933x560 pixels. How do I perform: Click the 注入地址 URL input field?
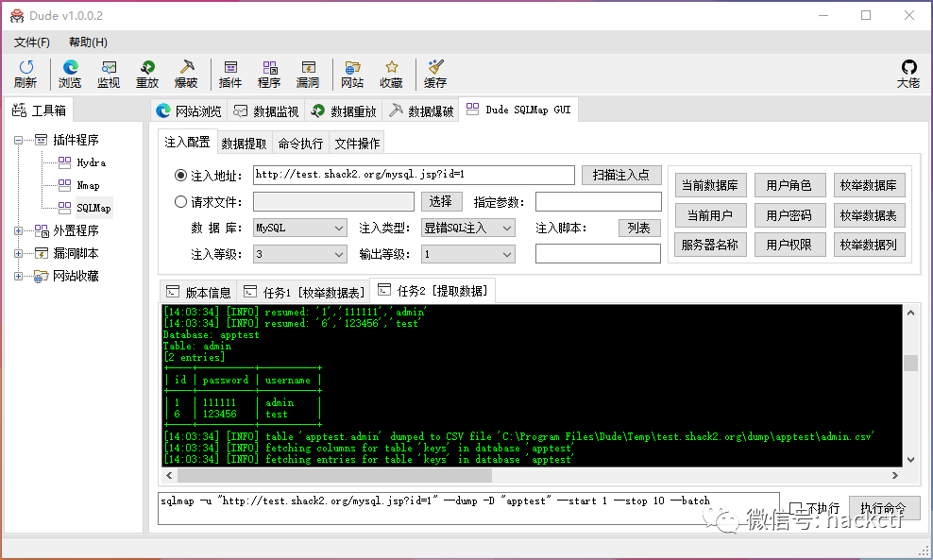click(414, 175)
